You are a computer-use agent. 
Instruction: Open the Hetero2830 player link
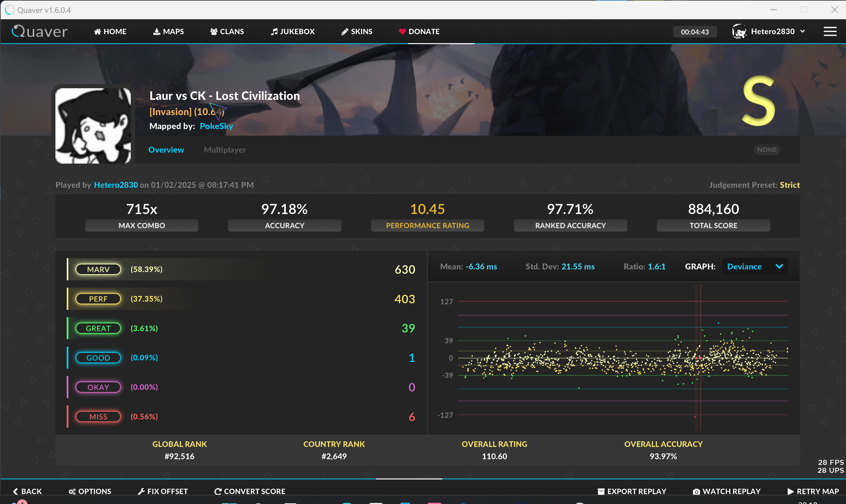pyautogui.click(x=116, y=185)
